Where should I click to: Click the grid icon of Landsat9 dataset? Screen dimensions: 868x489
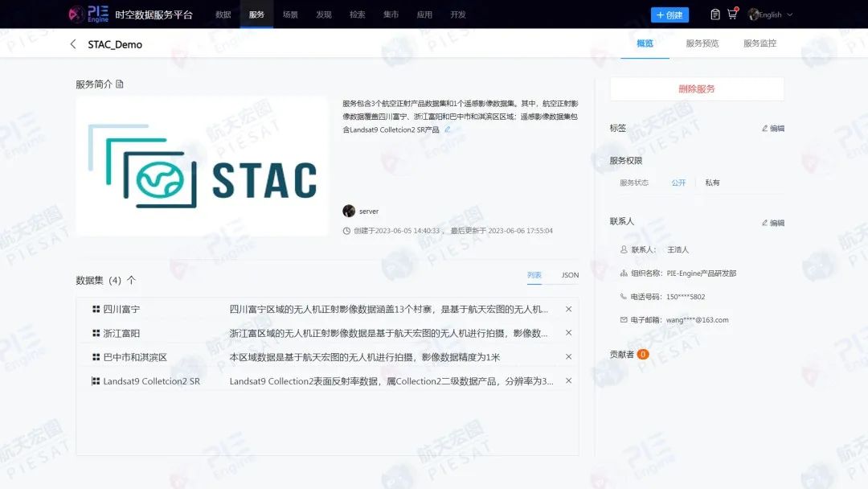point(96,381)
